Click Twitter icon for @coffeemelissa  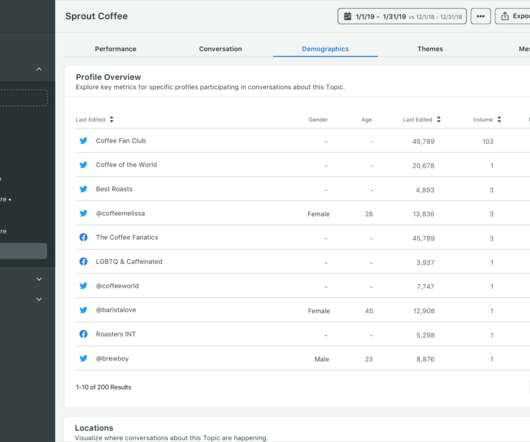pos(83,213)
